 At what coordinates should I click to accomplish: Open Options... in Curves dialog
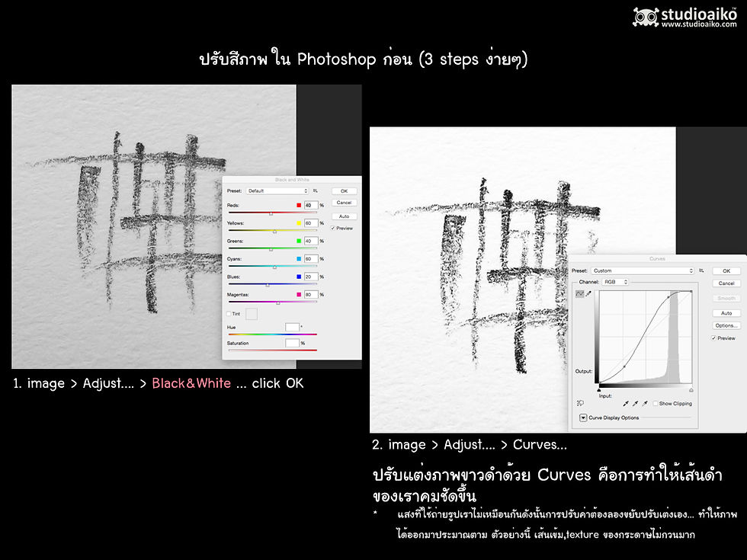tap(726, 326)
